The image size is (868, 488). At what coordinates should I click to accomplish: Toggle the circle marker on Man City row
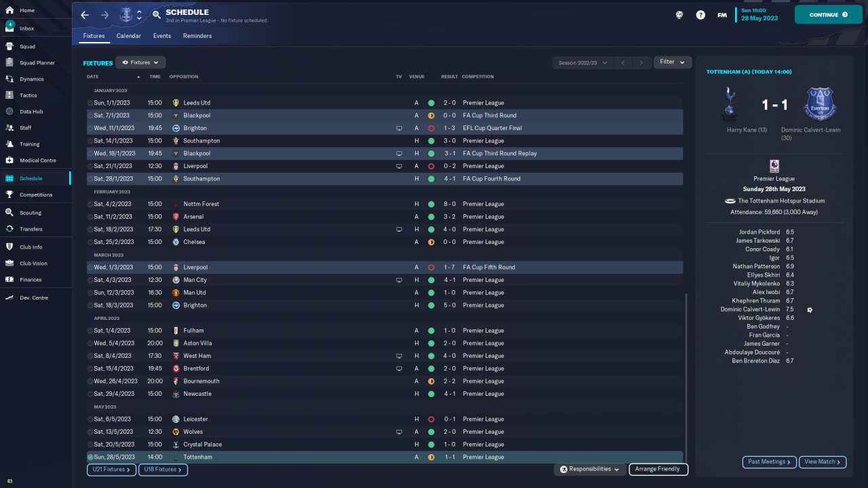[90, 280]
